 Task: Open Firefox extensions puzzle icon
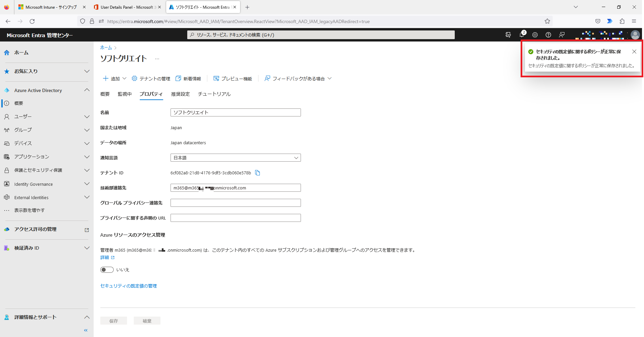(x=622, y=21)
